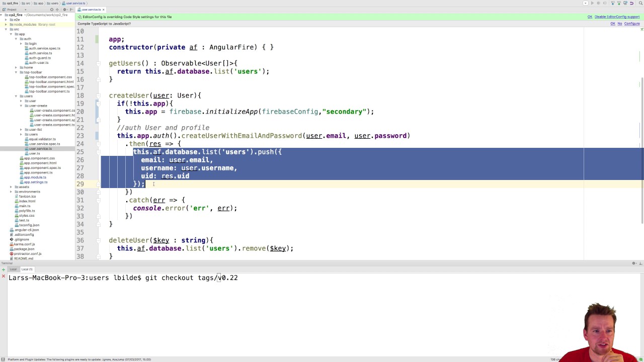Open Search Everywhere magnifier icon

640,3
